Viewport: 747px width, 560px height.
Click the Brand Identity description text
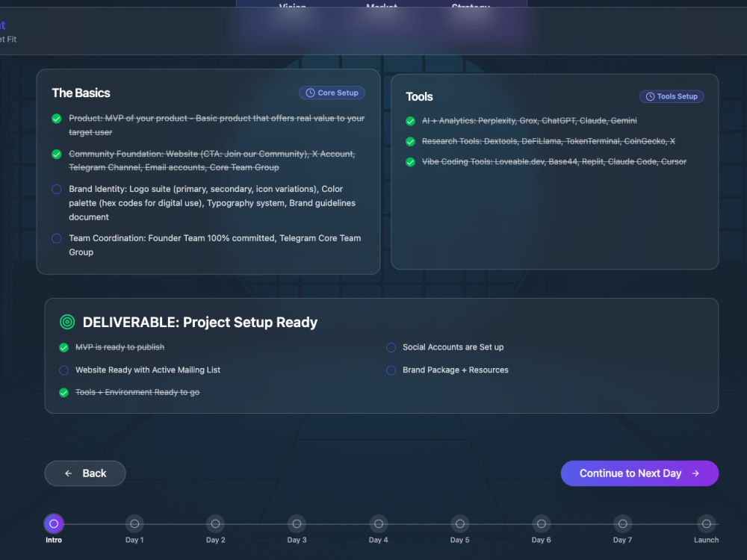(212, 203)
